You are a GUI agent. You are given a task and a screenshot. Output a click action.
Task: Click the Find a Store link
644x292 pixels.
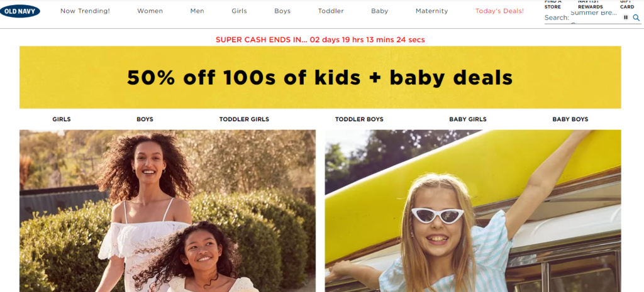click(553, 4)
